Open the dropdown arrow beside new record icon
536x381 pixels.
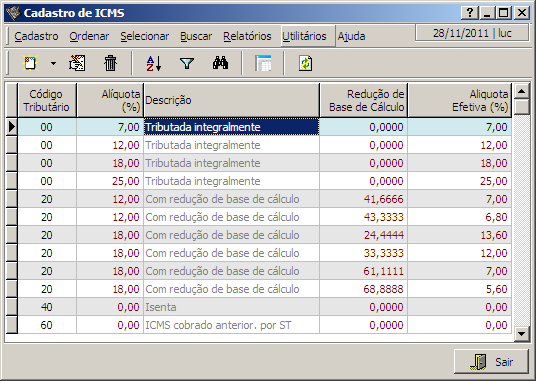pos(53,63)
